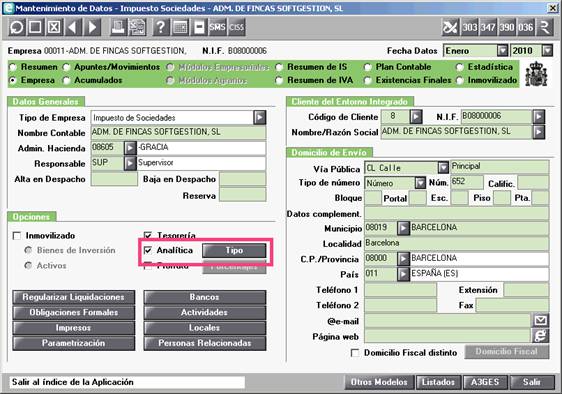Click the Spanish coat of arms icon

536,74
